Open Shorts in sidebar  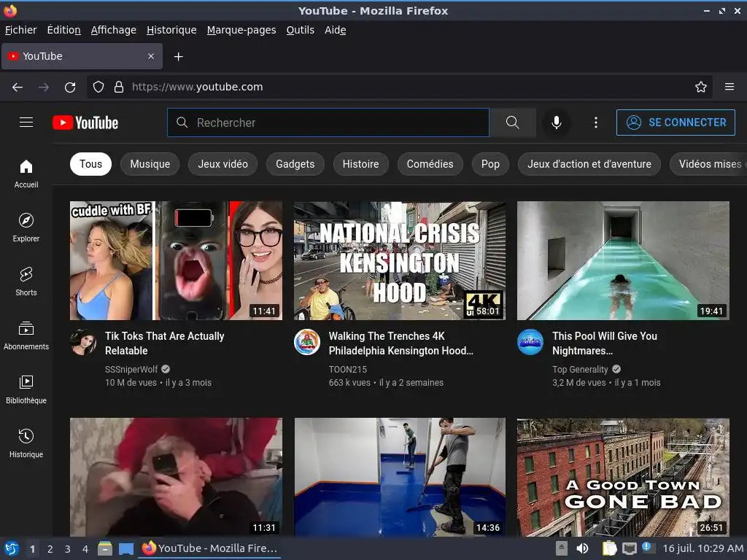point(26,281)
